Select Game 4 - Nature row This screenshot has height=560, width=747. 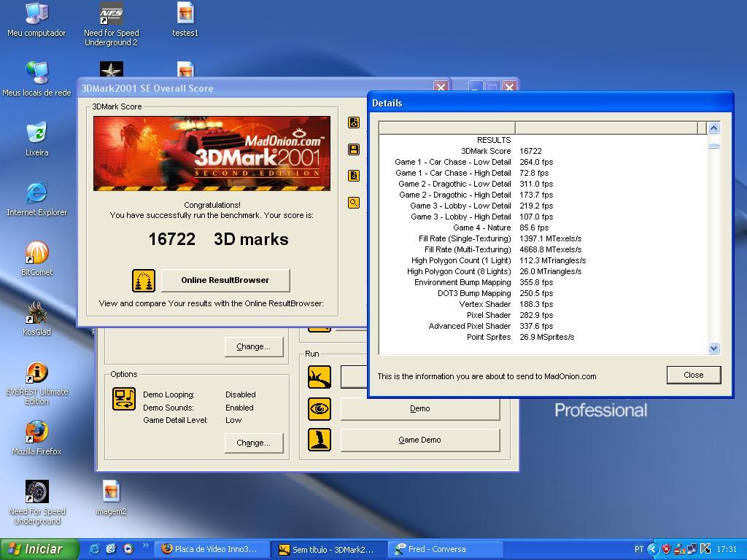click(543, 227)
